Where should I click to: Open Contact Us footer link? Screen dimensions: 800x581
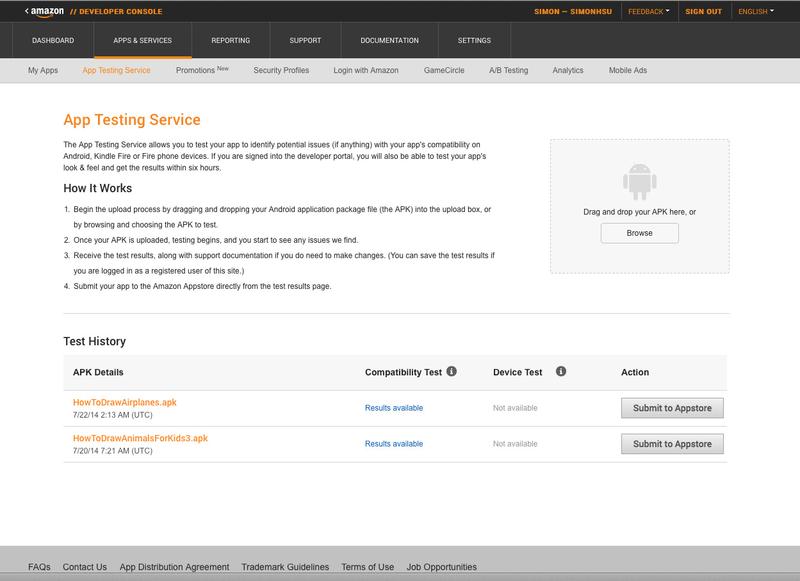85,567
